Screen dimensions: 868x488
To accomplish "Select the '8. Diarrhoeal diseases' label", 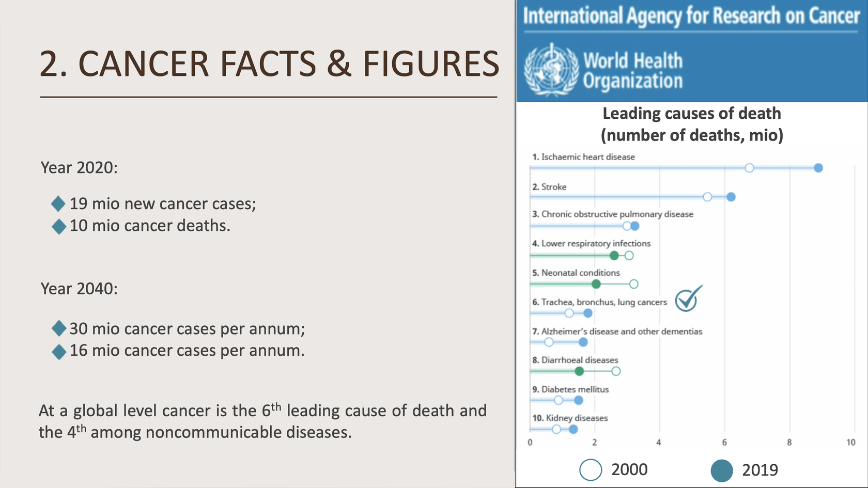I will [x=575, y=360].
